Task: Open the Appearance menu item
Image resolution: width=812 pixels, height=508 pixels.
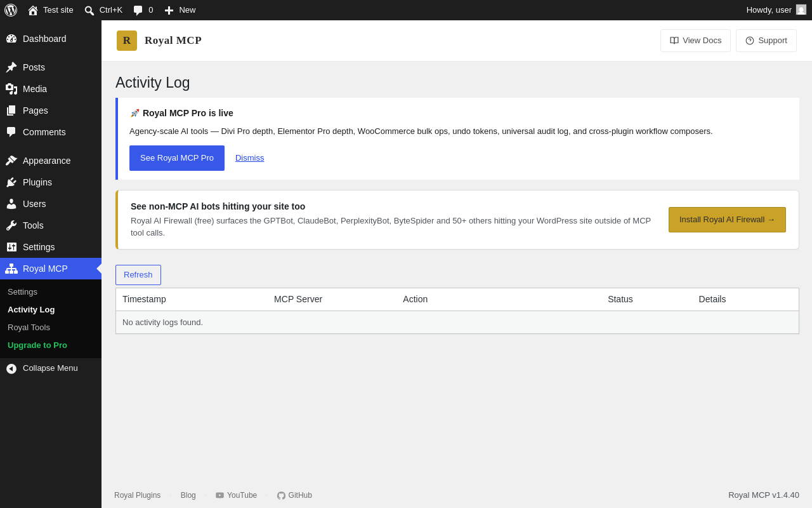Action: tap(51, 161)
